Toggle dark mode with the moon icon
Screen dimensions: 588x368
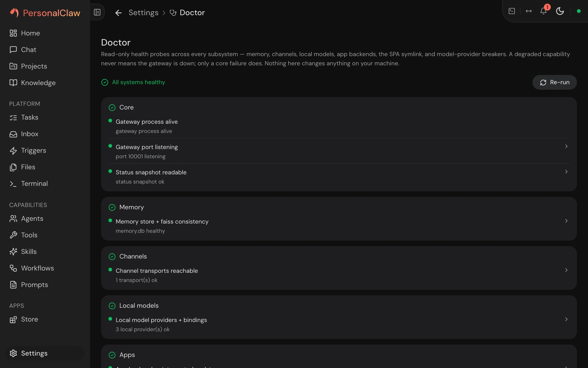(x=560, y=11)
